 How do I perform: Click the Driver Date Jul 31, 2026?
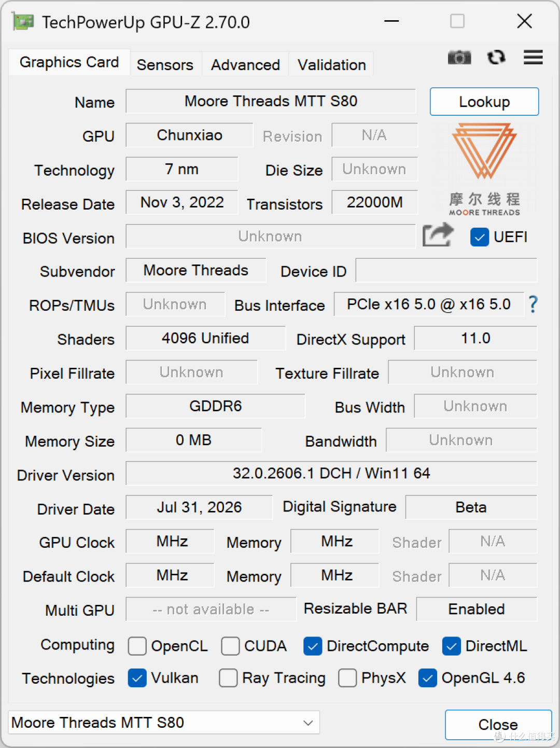pos(199,507)
